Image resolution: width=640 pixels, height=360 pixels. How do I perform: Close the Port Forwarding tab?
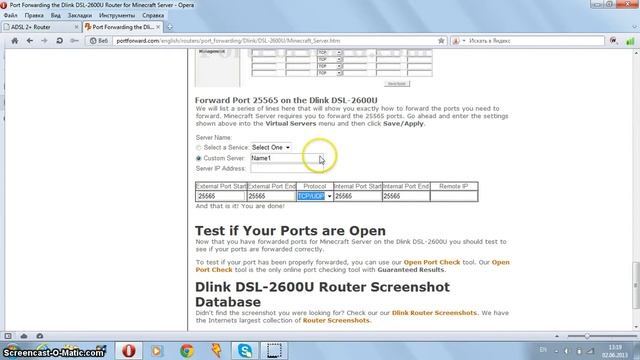pyautogui.click(x=158, y=27)
